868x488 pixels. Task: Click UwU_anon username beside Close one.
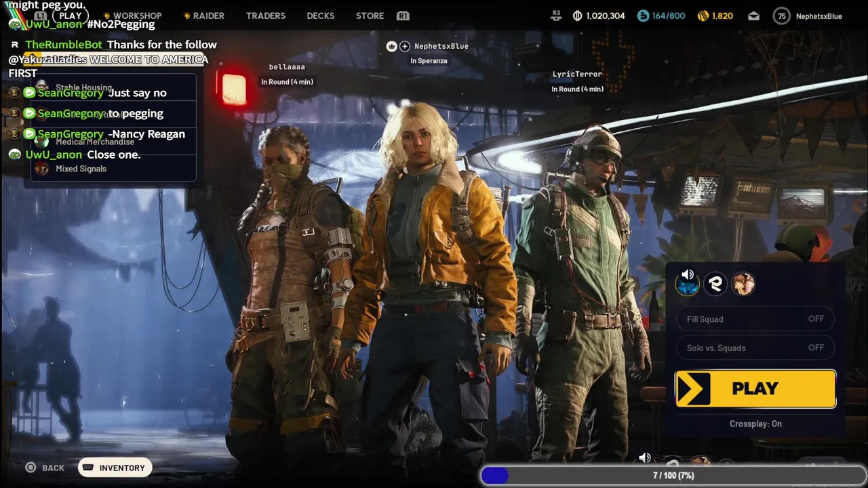tap(54, 155)
